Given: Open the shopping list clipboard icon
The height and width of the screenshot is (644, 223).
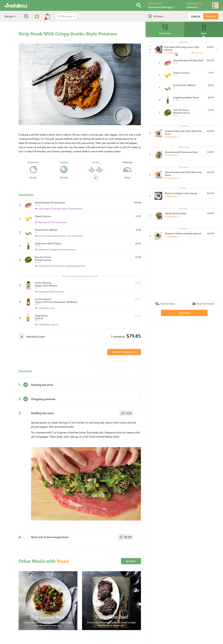Looking at the screenshot, I should [x=47, y=17].
